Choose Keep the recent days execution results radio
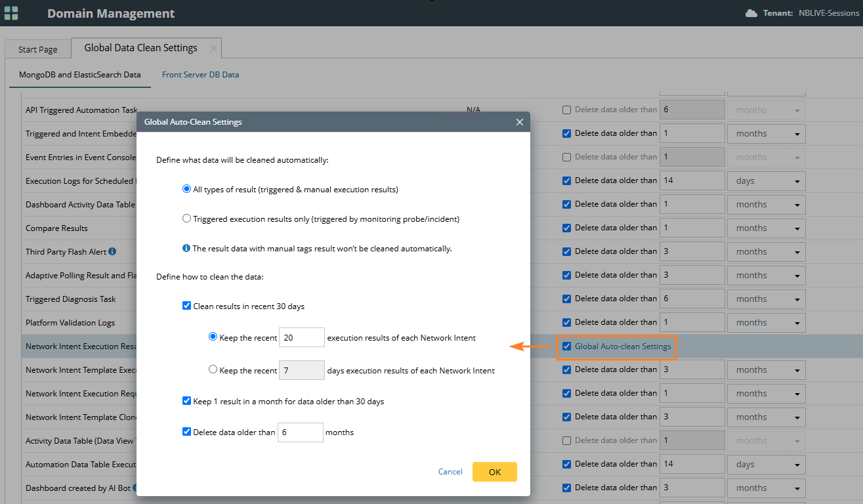This screenshot has width=863, height=504. 213,369
